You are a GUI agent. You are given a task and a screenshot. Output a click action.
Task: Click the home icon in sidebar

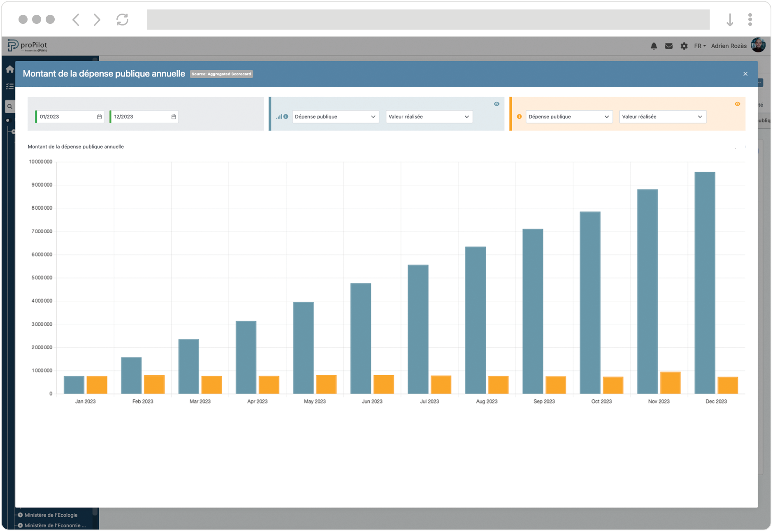click(x=10, y=70)
